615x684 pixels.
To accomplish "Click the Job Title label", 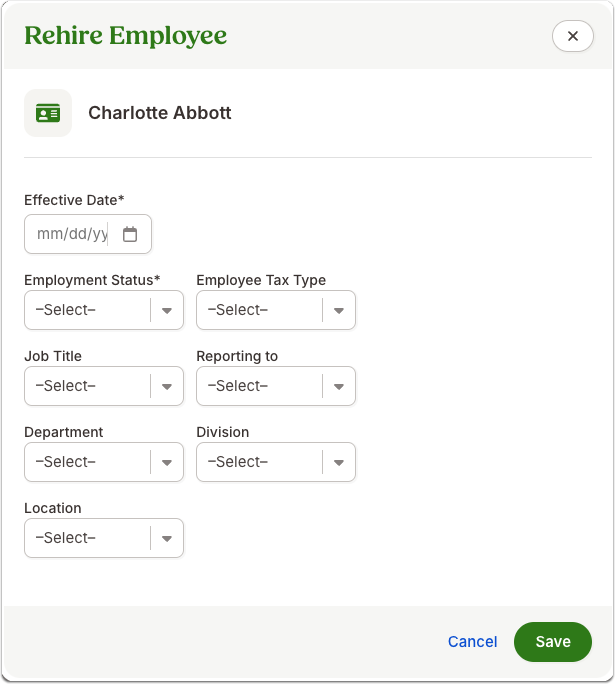I will (x=53, y=356).
